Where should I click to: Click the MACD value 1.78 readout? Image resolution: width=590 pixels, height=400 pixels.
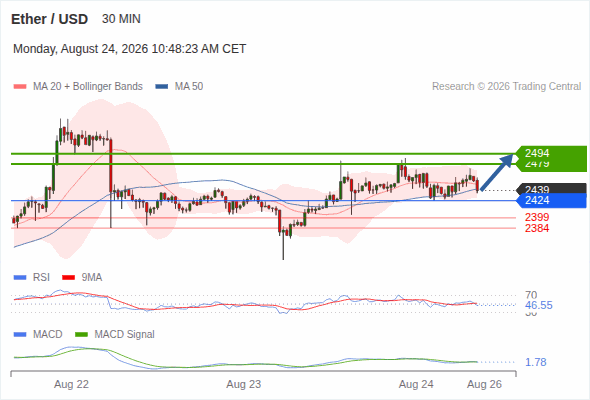(x=536, y=362)
